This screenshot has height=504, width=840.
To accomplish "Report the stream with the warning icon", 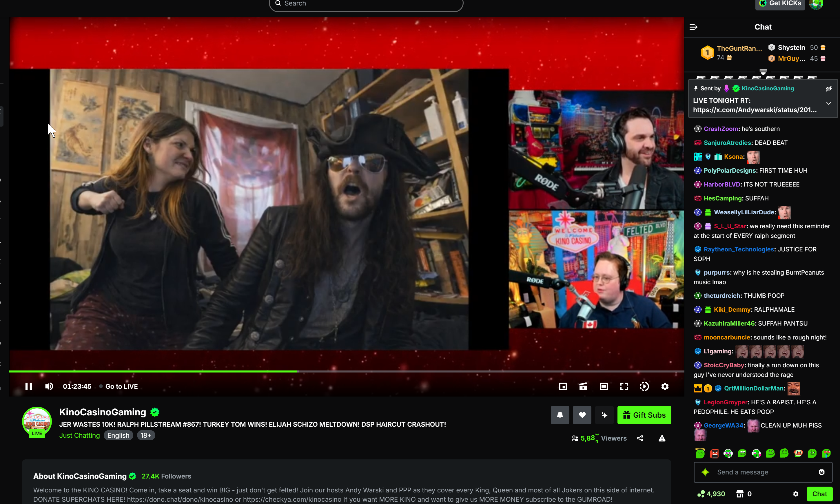I will click(x=662, y=439).
